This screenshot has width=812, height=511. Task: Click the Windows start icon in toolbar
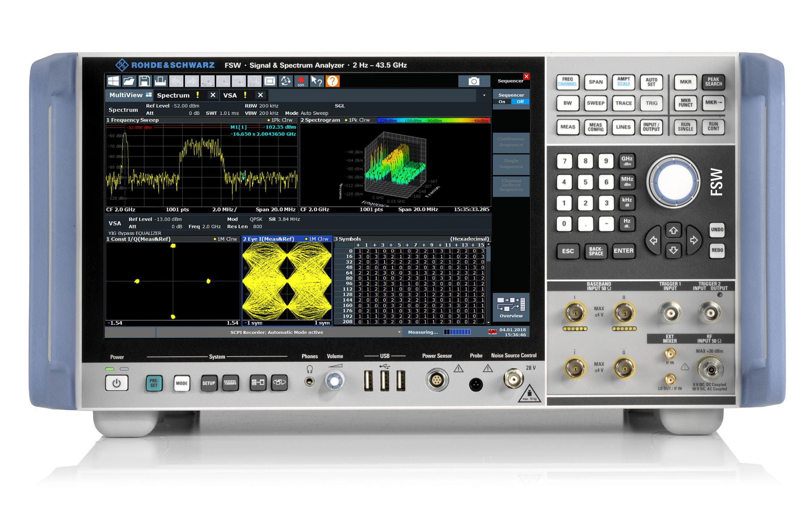113,81
